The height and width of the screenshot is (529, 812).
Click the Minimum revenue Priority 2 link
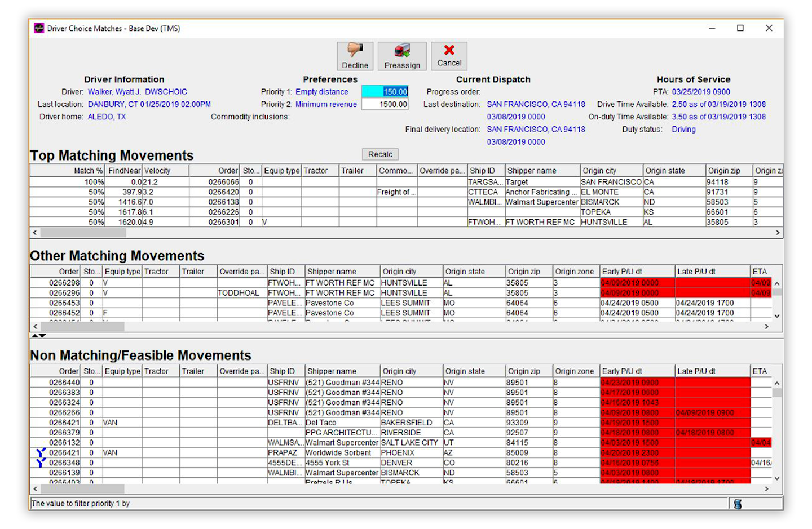point(327,104)
